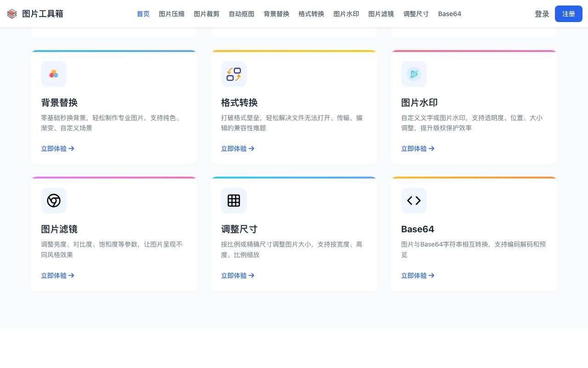Click the 图片水印 card heading
This screenshot has height=368, width=588.
coord(419,103)
